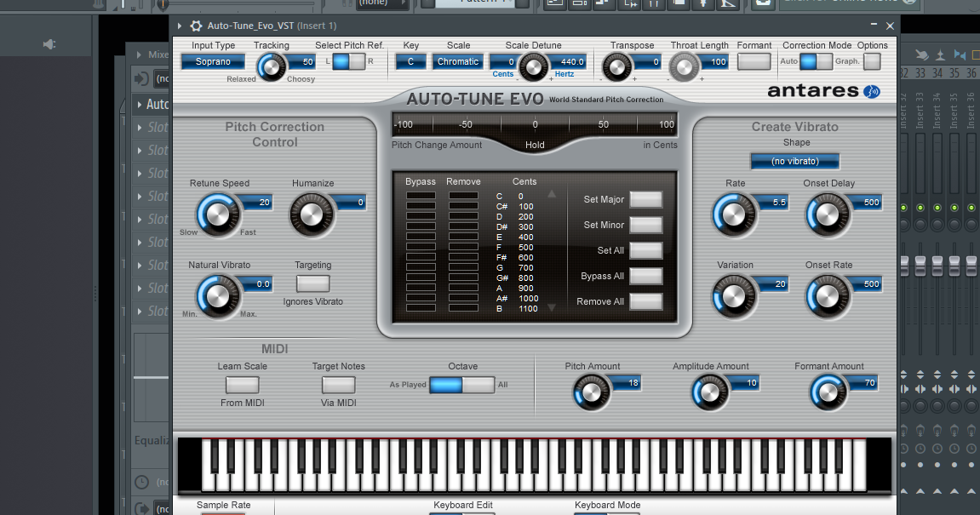The width and height of the screenshot is (980, 515).
Task: Click the Options button
Action: [872, 61]
